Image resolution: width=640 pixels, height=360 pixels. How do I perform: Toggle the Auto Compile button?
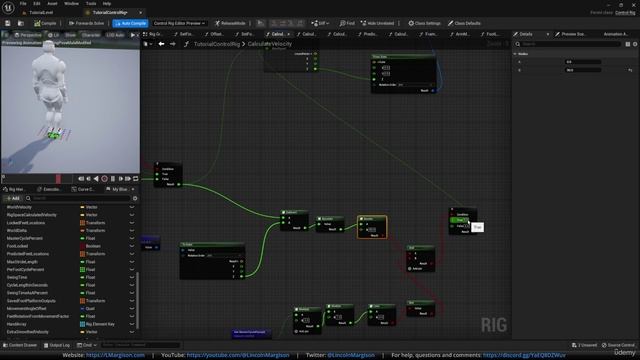[x=130, y=23]
